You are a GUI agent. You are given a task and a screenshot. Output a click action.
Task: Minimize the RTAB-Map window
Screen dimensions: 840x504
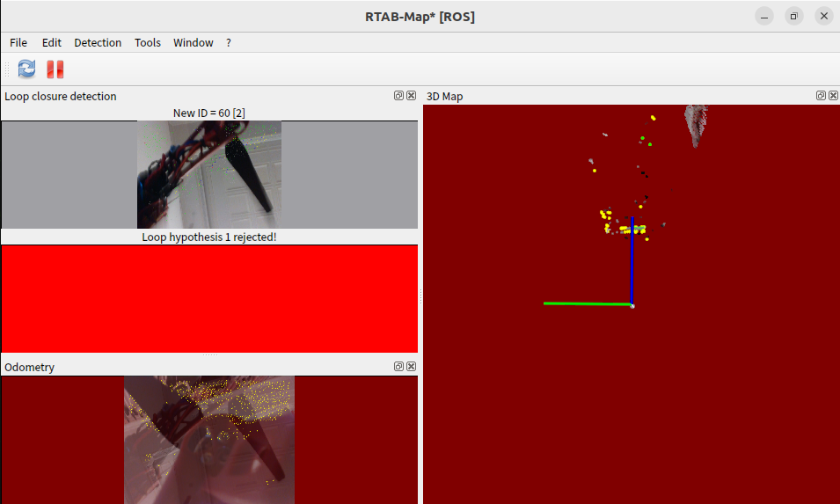pyautogui.click(x=764, y=17)
